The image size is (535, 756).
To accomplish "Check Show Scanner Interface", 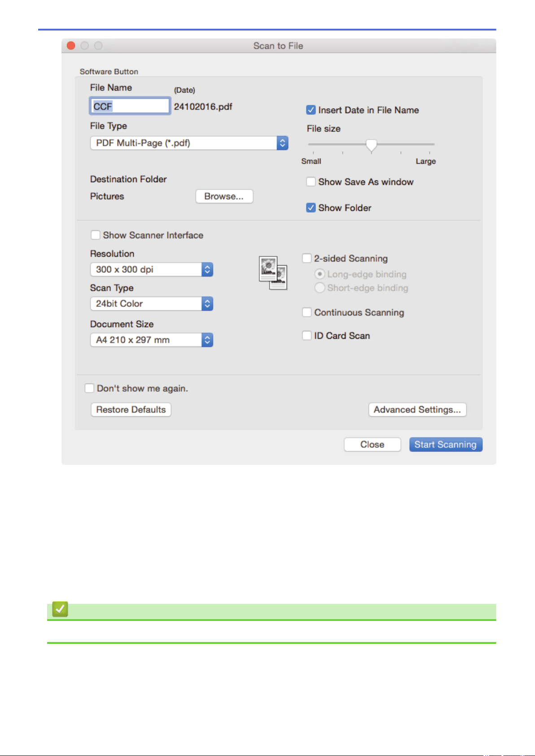I will [95, 235].
